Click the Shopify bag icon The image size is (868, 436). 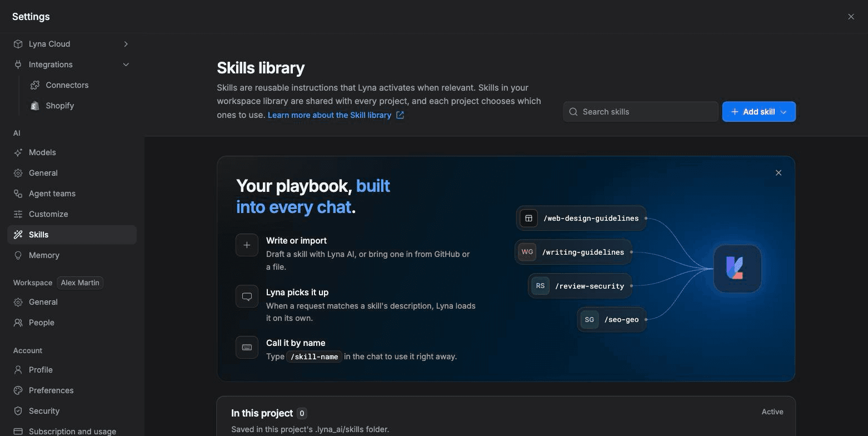(x=35, y=106)
